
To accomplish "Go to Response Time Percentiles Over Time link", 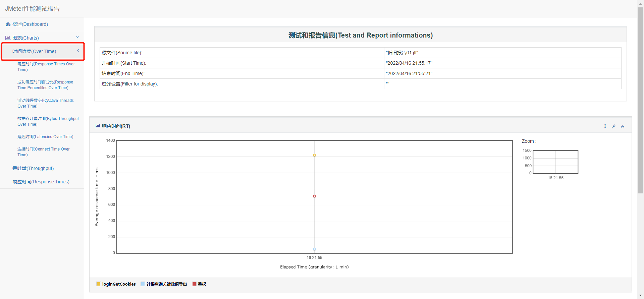I will 45,85.
